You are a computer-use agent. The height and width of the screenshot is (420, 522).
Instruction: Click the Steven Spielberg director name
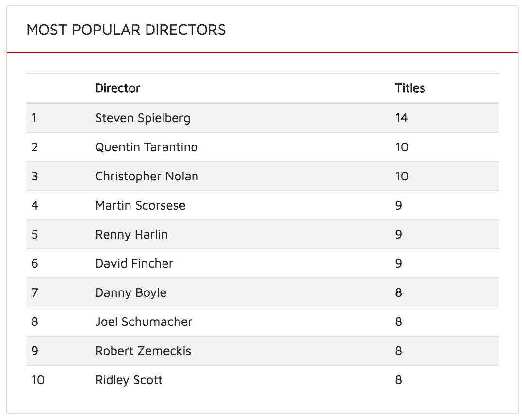point(143,118)
